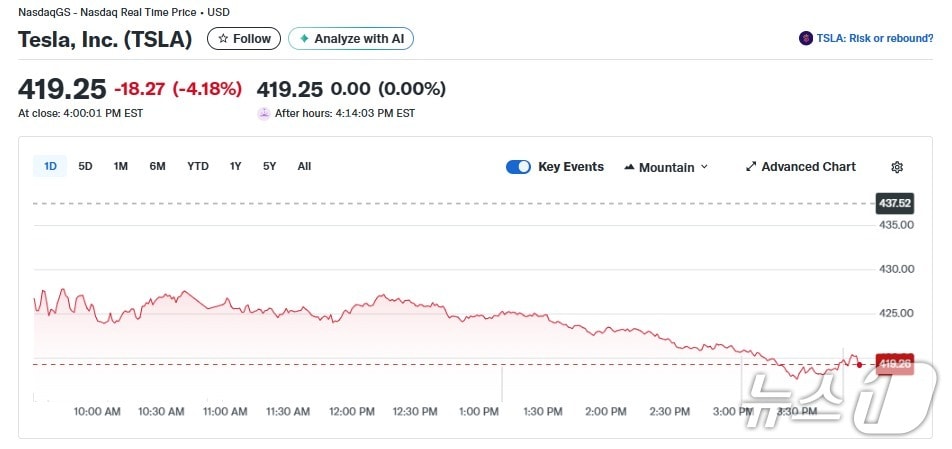Click the chart settings gear icon
Viewport: 952px width, 449px height.
pyautogui.click(x=897, y=167)
